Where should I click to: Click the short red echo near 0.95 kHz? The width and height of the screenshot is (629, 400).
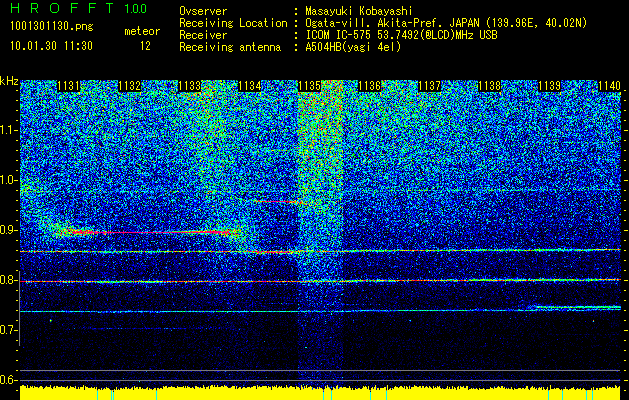pos(279,202)
